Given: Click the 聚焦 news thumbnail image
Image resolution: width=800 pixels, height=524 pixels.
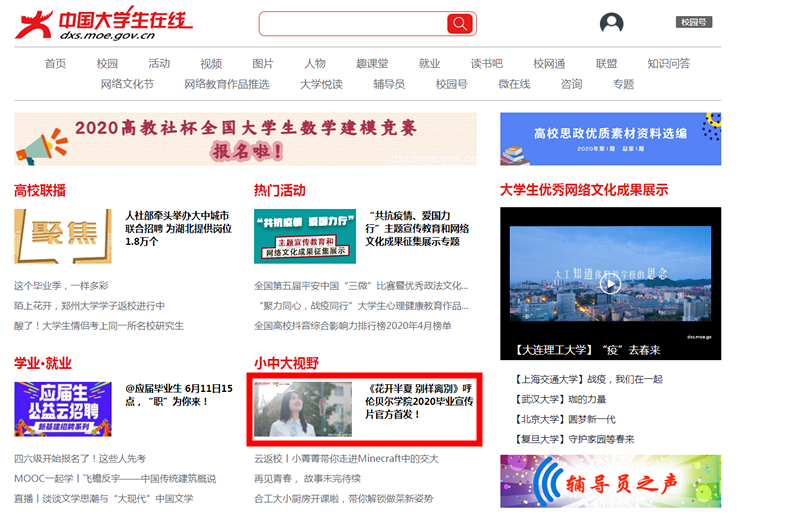Looking at the screenshot, I should [62, 236].
